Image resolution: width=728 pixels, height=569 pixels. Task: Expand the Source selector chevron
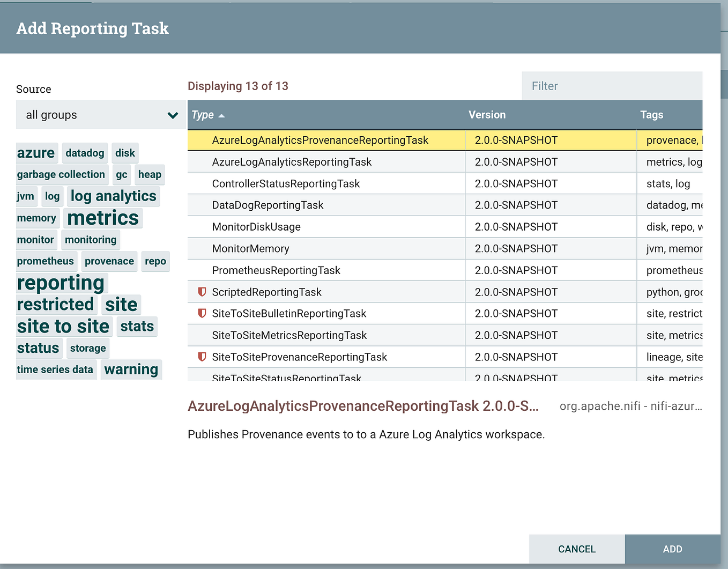(172, 115)
